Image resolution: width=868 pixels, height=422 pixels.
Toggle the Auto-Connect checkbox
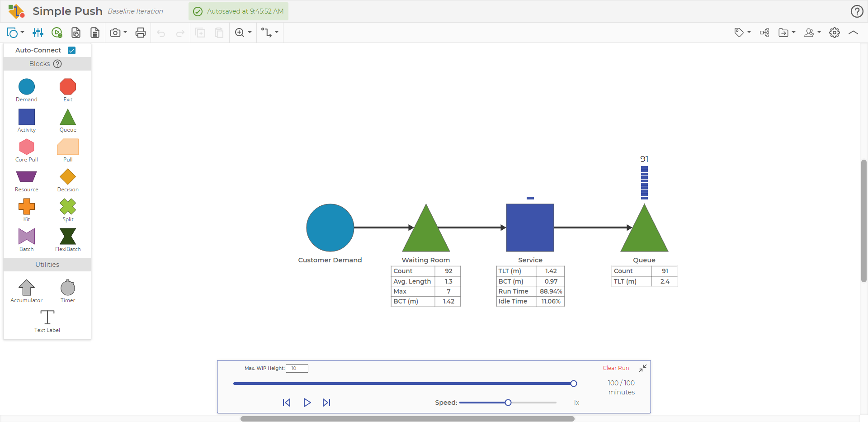(71, 50)
